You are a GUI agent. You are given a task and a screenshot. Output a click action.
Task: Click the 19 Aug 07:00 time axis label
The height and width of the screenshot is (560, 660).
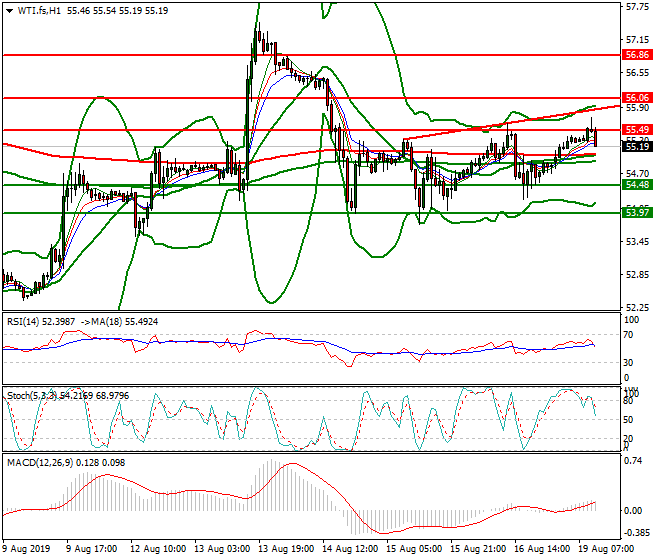click(606, 549)
